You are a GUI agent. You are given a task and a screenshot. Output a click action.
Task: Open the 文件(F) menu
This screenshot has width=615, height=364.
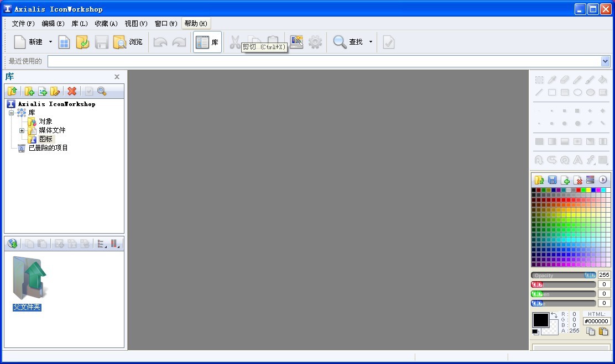coord(23,24)
